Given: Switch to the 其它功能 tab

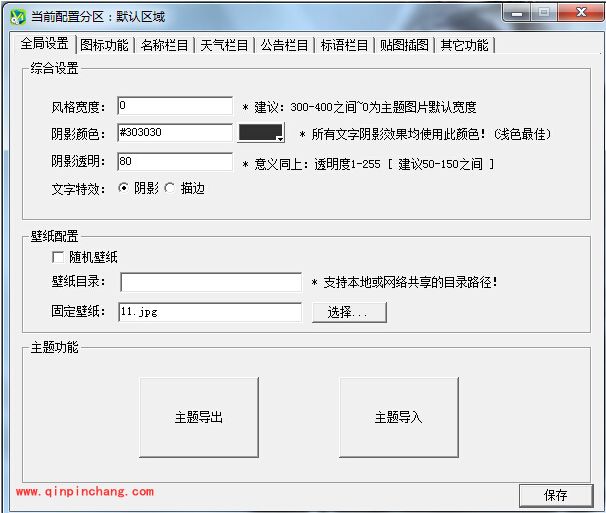Looking at the screenshot, I should point(464,45).
